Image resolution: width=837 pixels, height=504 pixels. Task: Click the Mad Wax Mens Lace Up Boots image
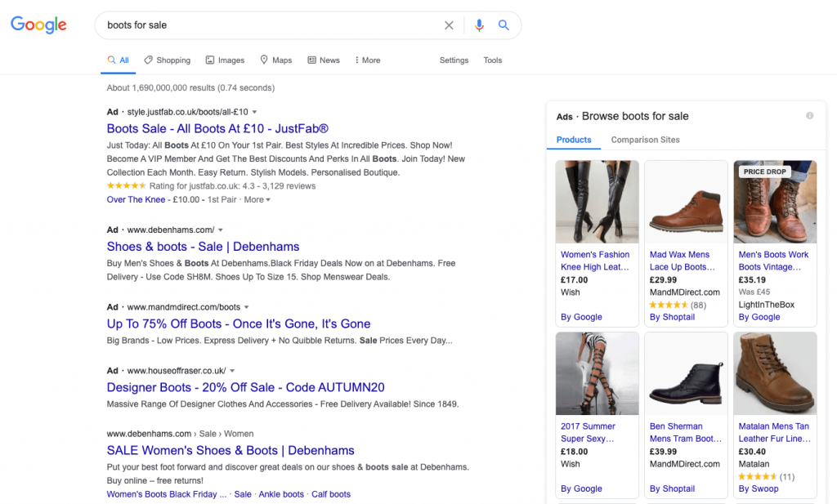(686, 202)
